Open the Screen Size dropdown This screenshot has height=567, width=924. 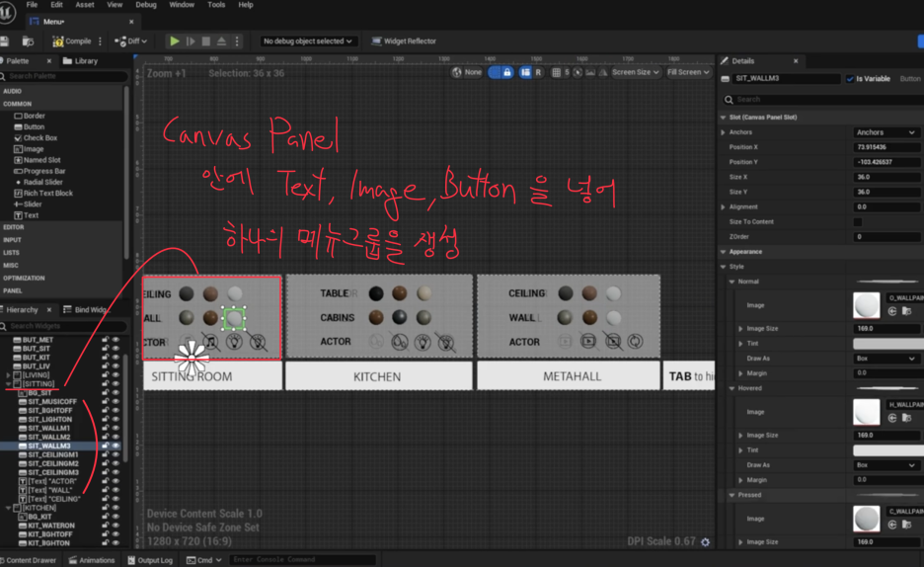[x=636, y=72]
